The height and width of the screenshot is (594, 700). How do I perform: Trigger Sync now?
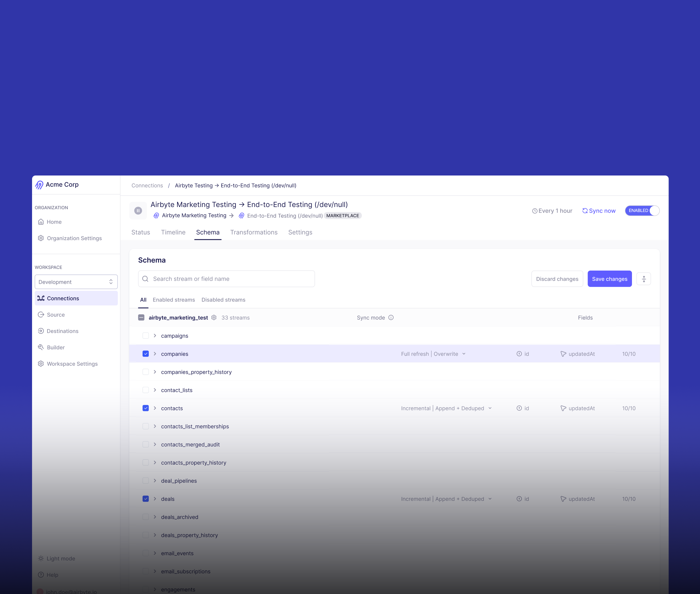[599, 211]
